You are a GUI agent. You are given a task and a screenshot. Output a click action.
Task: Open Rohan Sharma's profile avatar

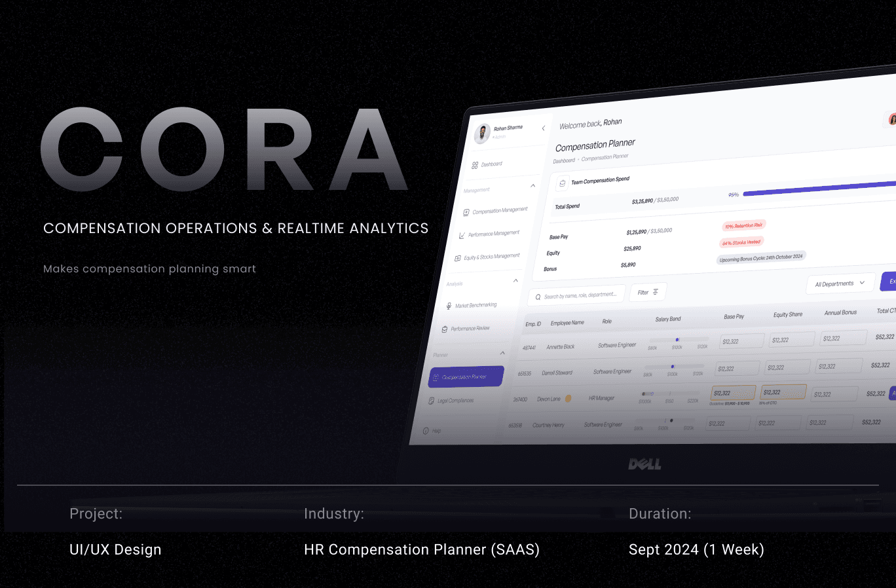(483, 133)
